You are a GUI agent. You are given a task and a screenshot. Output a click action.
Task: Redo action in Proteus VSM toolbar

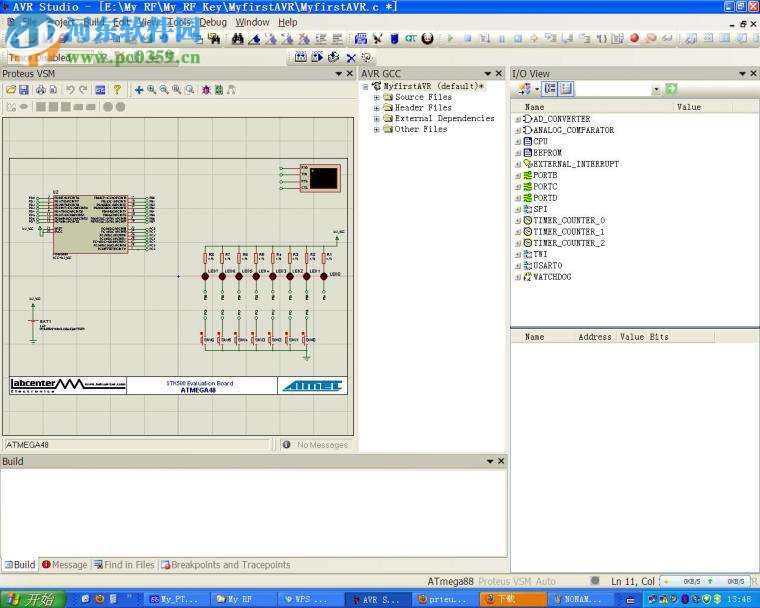tap(83, 90)
